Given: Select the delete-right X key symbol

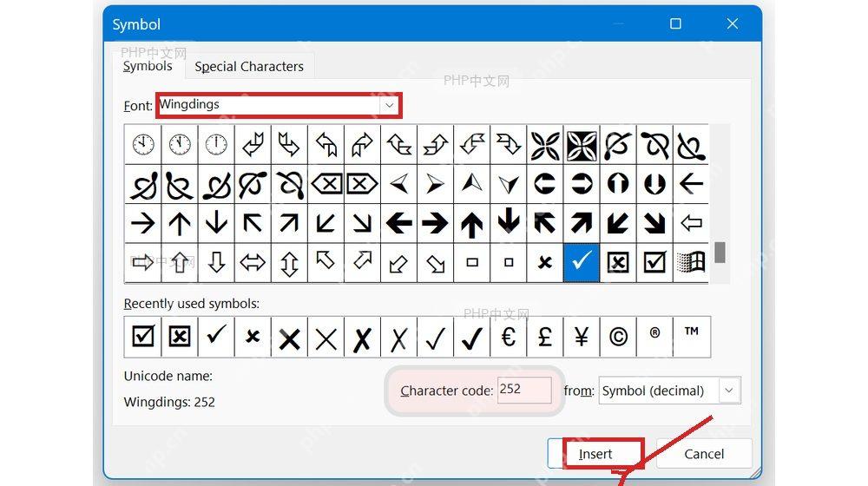Looking at the screenshot, I should click(x=362, y=184).
